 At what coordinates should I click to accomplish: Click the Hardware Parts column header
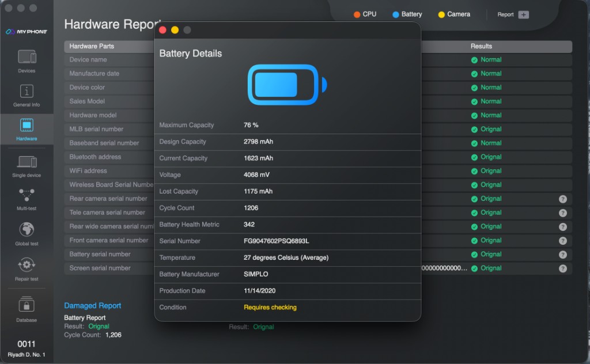point(92,46)
